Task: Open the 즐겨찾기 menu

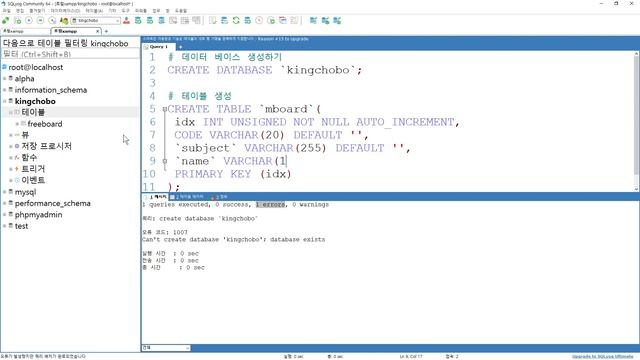Action: pos(37,11)
